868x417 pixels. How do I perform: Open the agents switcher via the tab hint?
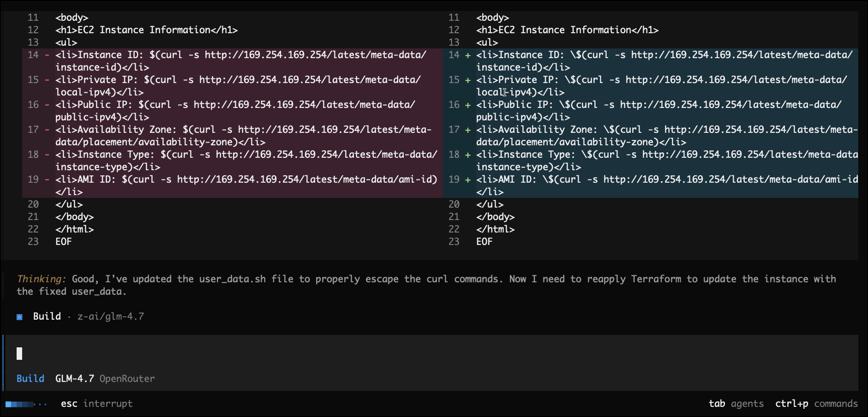click(736, 404)
